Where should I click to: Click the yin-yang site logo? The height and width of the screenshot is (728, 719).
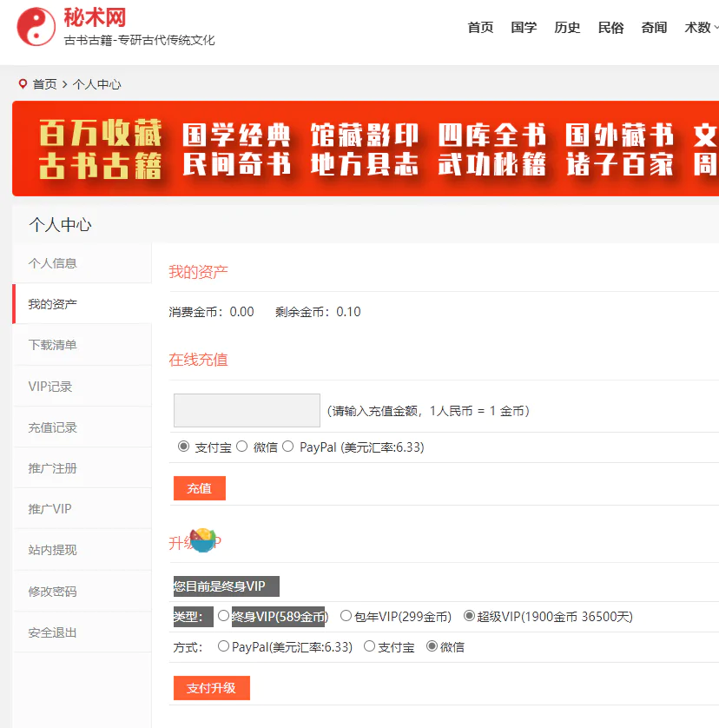click(x=36, y=26)
